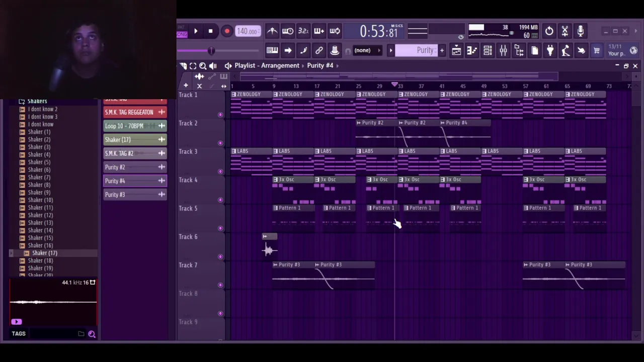Screen dimensions: 644x362
Task: Open the 13/11 news panel
Action: pos(616,50)
